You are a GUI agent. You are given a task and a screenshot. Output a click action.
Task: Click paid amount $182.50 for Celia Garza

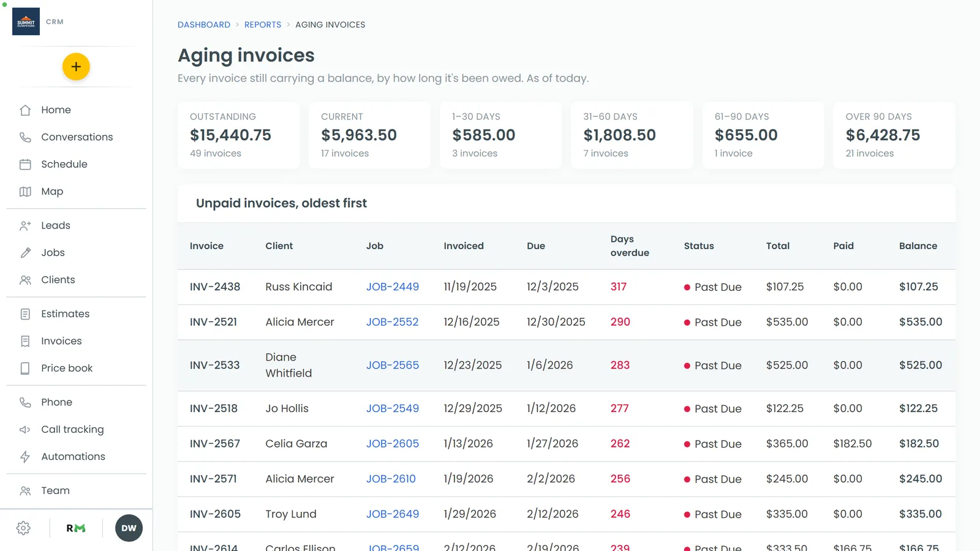(x=853, y=444)
